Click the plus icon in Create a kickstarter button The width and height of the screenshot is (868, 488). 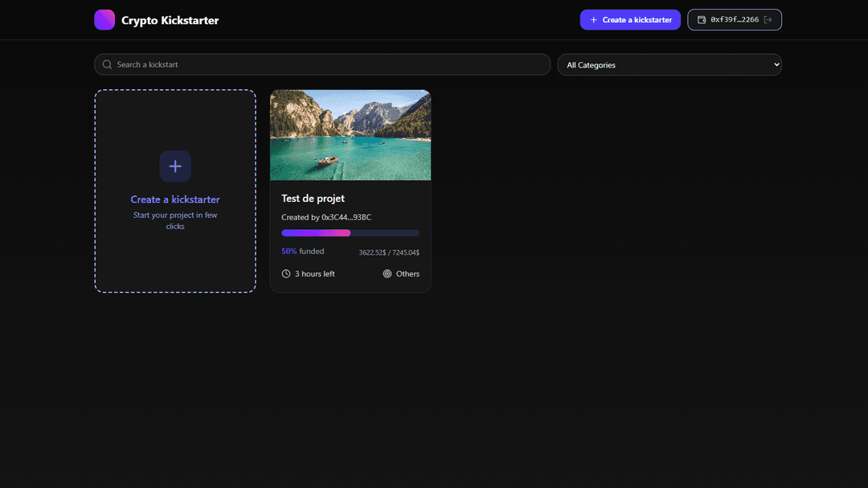593,19
